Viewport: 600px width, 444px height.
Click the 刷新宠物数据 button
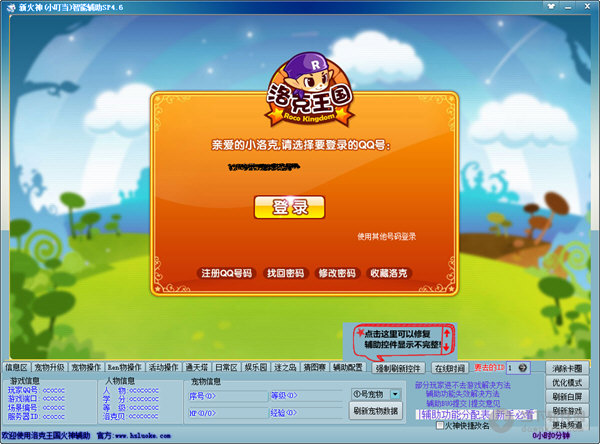(376, 411)
